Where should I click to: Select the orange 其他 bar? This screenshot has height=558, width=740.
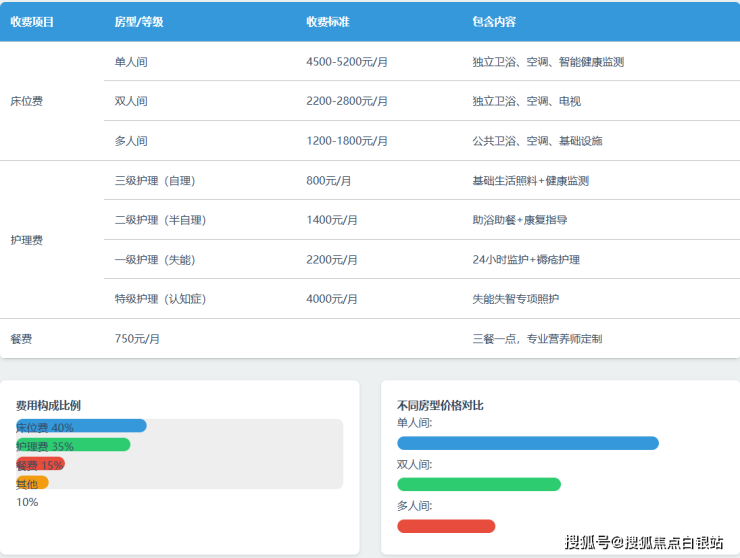coord(32,483)
